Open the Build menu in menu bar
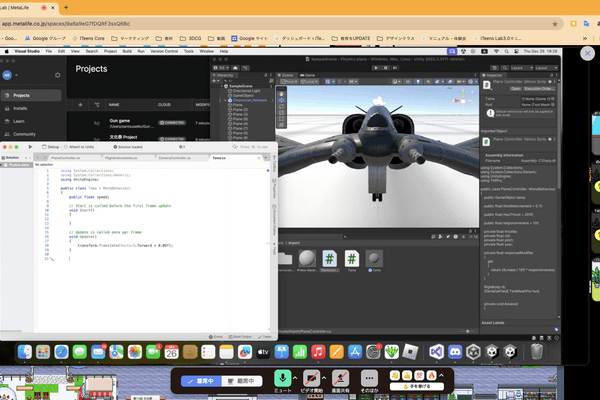Screen dimensions: 600x400 click(127, 51)
